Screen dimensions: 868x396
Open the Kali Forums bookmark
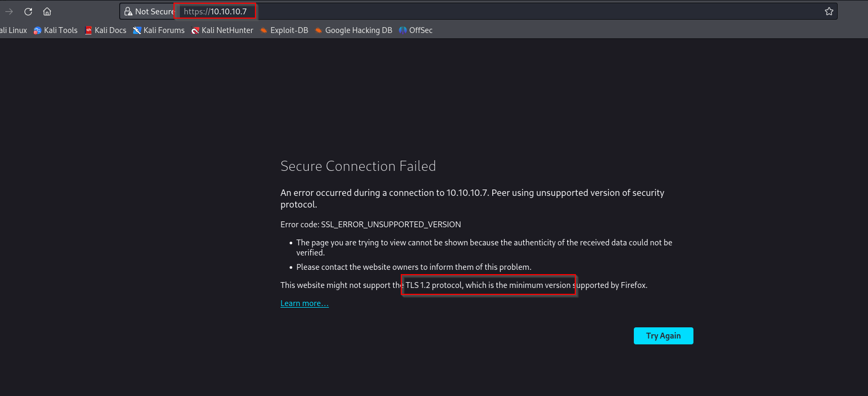[159, 30]
